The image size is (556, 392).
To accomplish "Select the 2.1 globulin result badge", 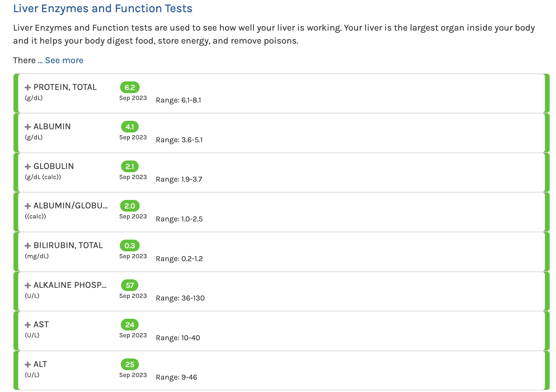I will pos(130,166).
